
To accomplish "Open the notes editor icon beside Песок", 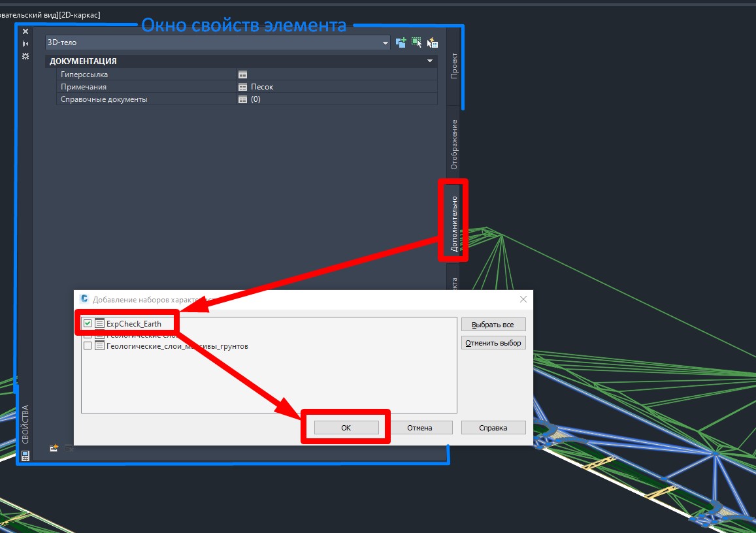I will click(x=242, y=87).
